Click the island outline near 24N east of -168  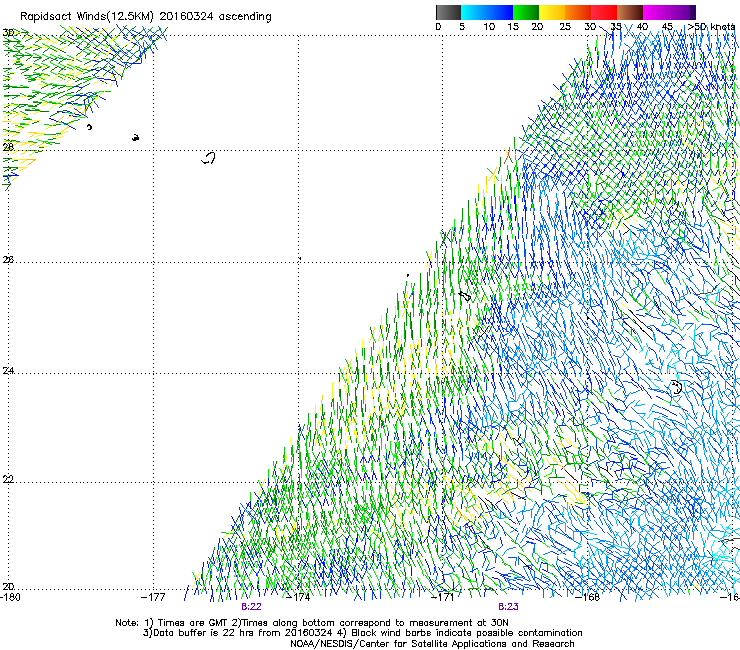[x=676, y=387]
